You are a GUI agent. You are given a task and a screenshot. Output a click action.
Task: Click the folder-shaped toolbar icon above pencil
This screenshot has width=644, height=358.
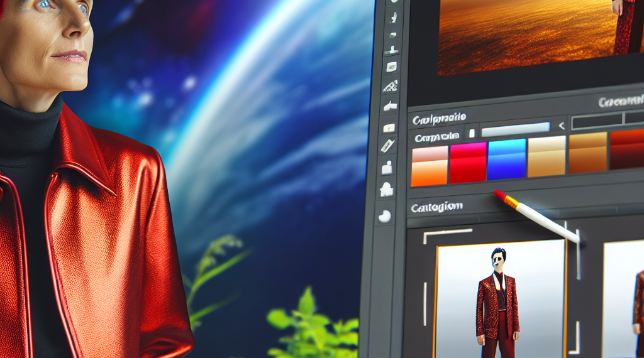tap(389, 128)
